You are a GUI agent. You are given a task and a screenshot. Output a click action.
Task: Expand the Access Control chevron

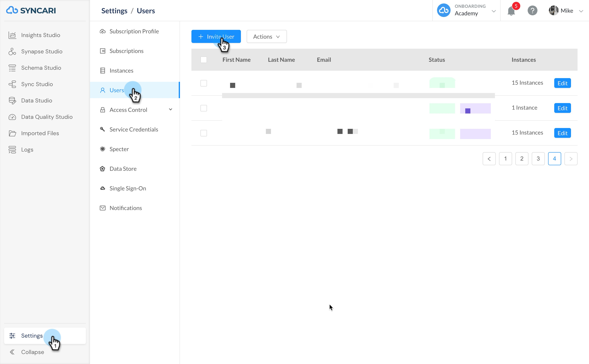[x=171, y=110]
